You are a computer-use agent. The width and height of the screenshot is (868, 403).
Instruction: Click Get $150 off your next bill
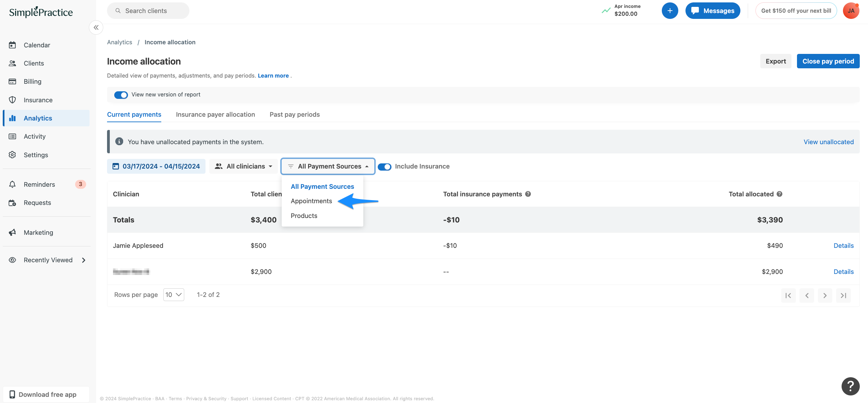[796, 11]
